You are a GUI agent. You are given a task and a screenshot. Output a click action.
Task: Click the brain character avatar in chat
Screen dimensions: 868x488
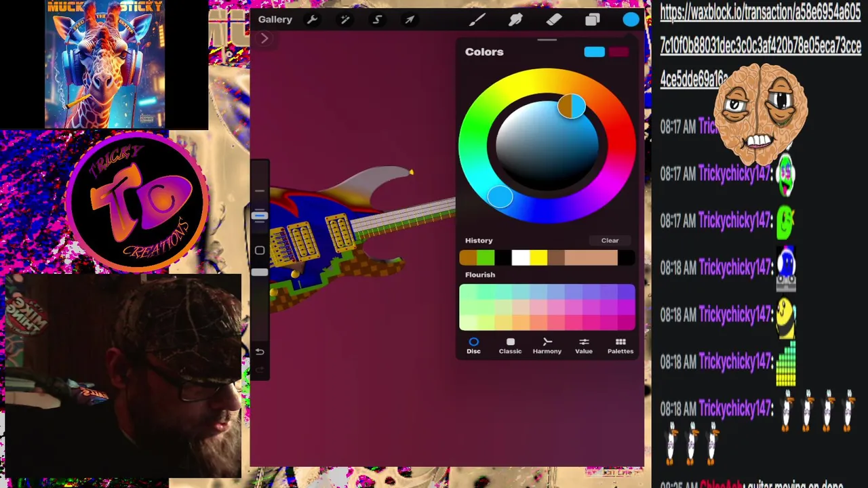760,115
